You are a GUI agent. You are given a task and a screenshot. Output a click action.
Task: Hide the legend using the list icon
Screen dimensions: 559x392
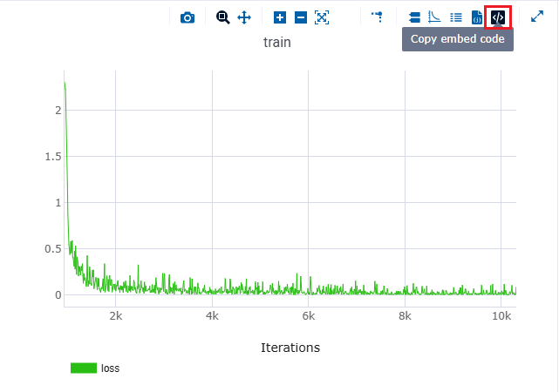[455, 17]
